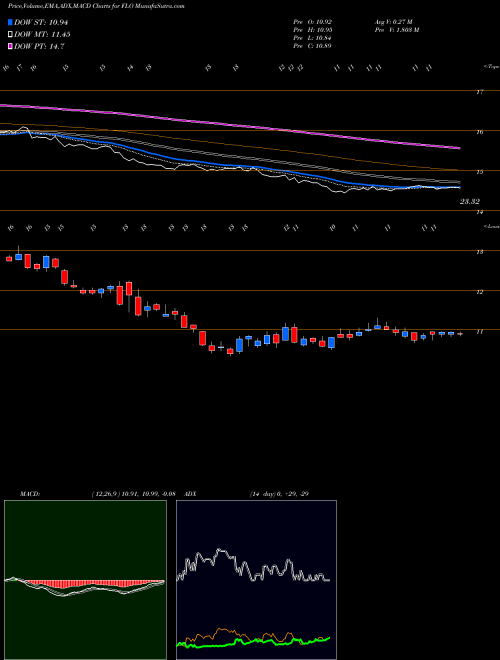Click the 'Pre H: 10.95' high value
This screenshot has height=660, width=500.
[x=313, y=30]
